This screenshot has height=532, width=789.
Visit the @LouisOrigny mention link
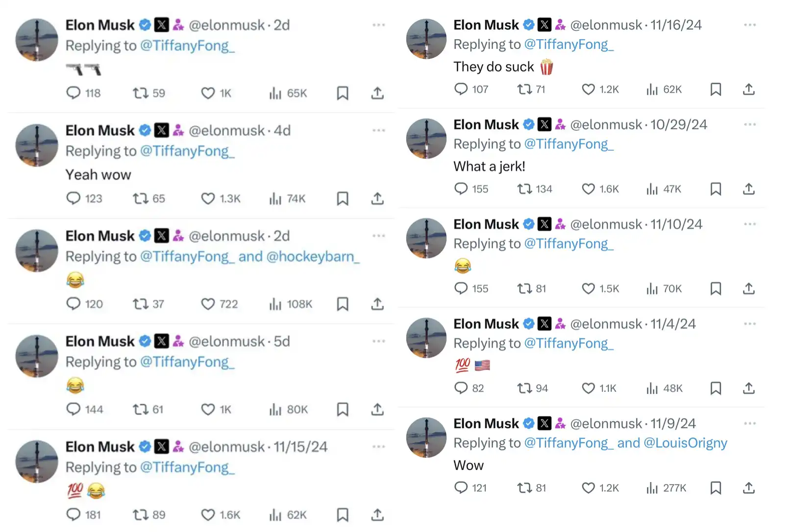click(685, 443)
